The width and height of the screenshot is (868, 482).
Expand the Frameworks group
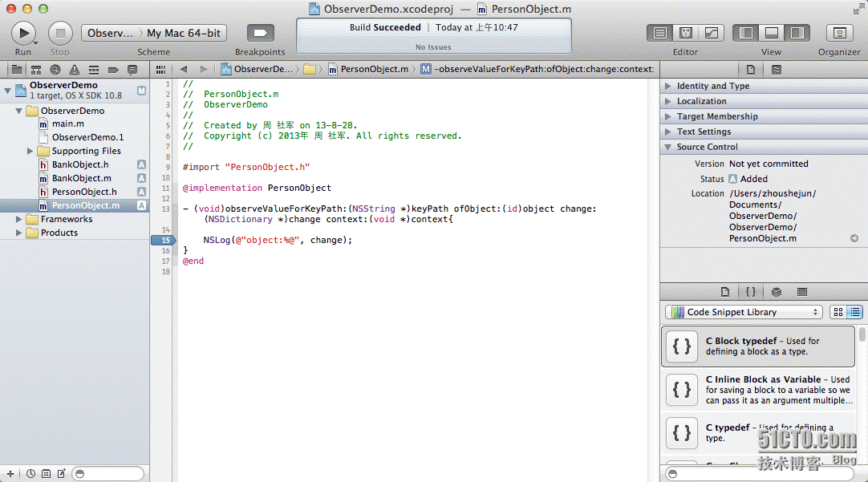coord(18,219)
